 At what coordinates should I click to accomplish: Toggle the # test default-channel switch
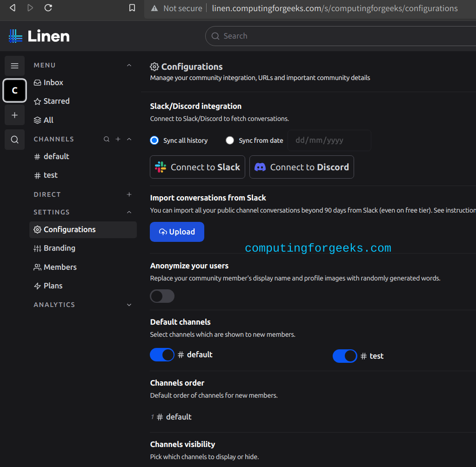pyautogui.click(x=345, y=356)
